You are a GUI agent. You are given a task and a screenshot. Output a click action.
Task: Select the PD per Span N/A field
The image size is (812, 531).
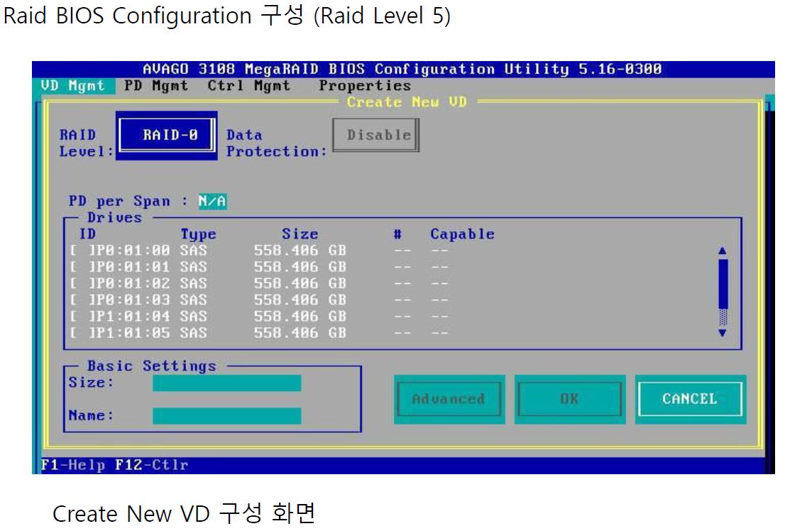click(x=212, y=202)
